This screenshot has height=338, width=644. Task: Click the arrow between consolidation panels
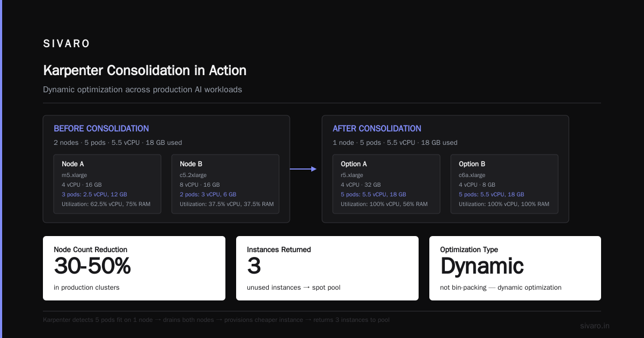pos(303,169)
